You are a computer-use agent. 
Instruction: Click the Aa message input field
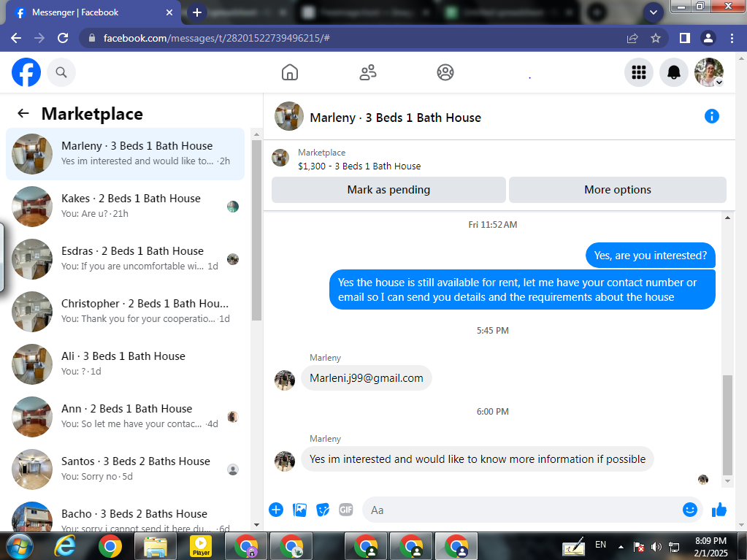tap(523, 510)
